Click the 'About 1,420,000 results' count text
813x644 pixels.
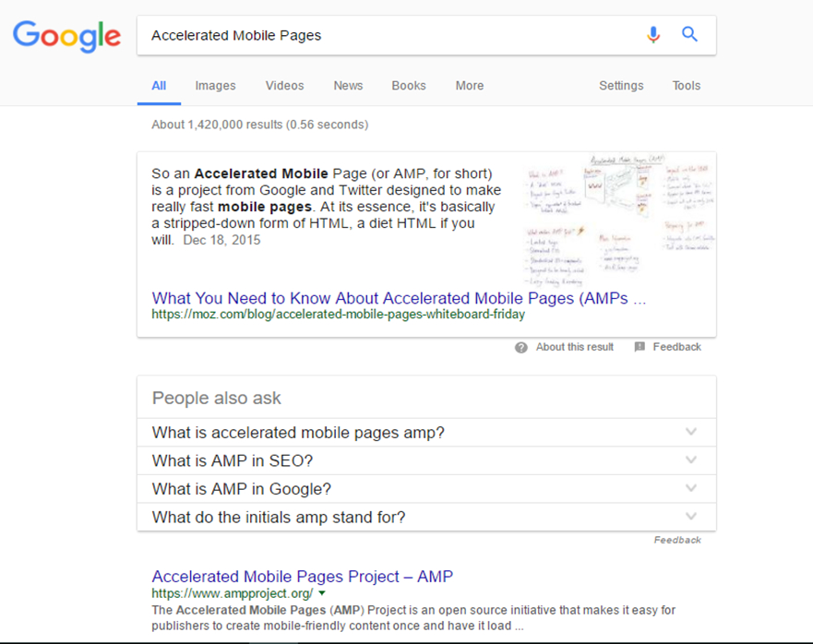259,125
